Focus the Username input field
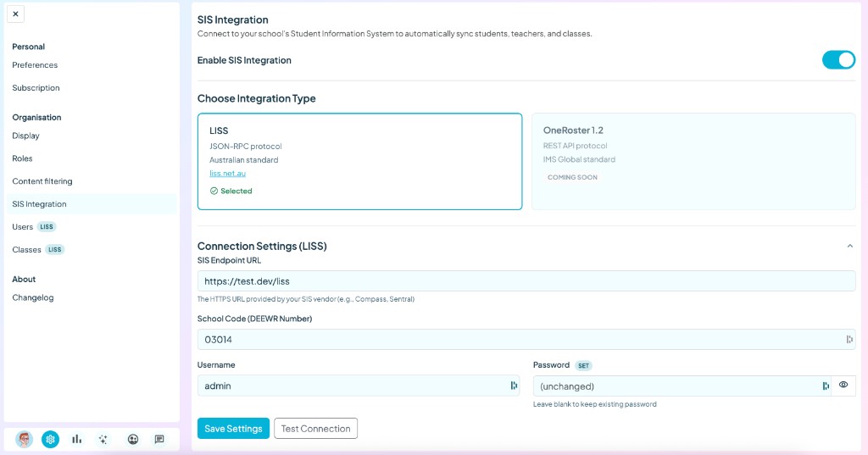This screenshot has height=455, width=868. point(359,386)
